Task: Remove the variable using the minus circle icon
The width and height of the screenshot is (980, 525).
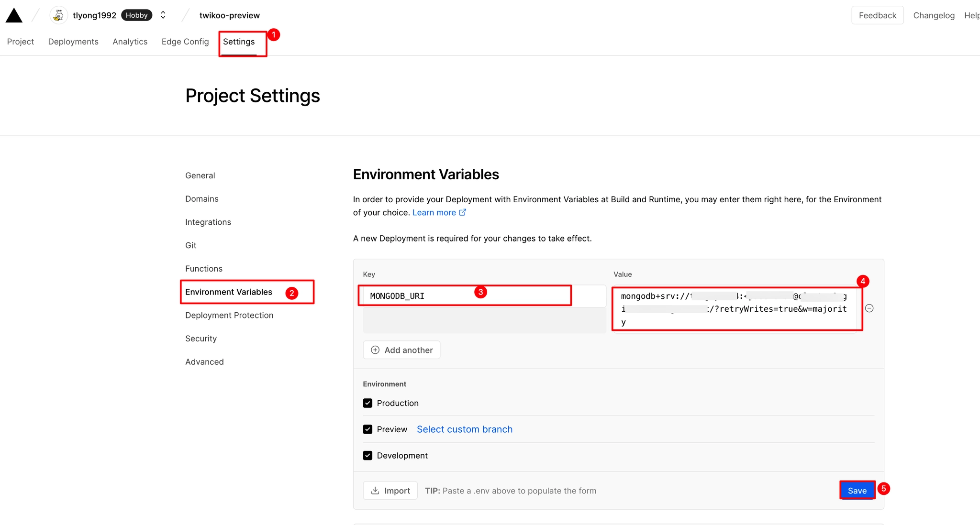Action: [869, 308]
